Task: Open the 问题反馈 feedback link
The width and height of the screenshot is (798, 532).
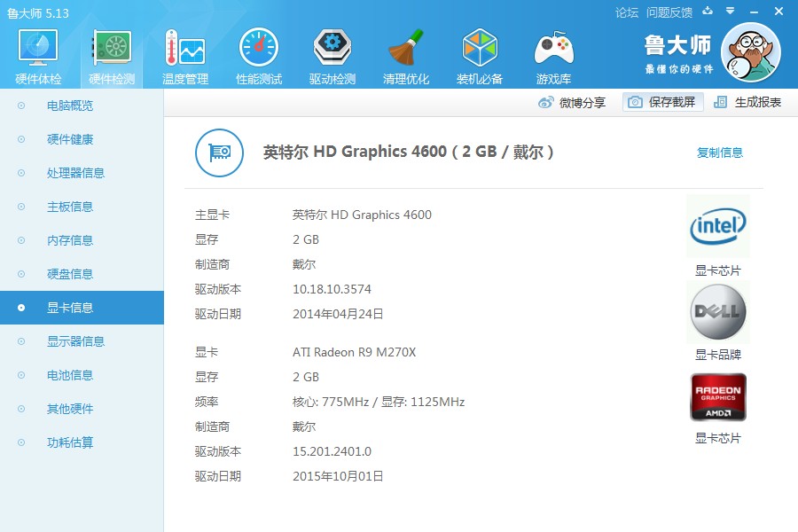Action: coord(669,12)
